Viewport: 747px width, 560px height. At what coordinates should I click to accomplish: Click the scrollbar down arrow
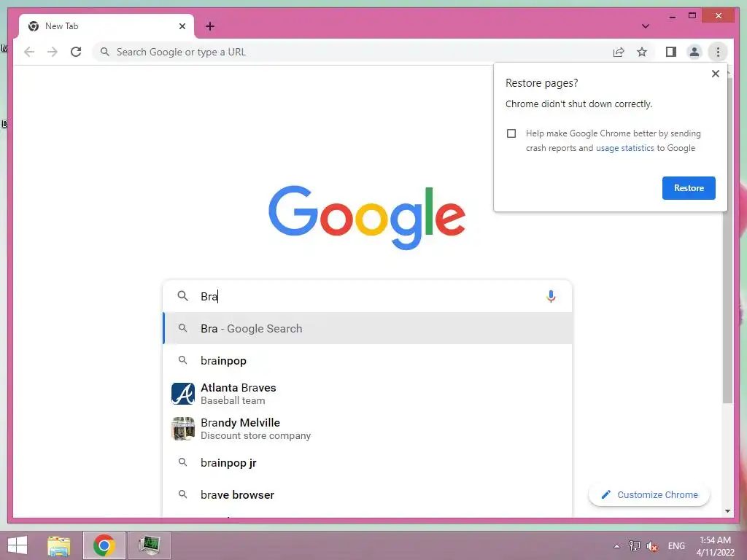point(727,511)
